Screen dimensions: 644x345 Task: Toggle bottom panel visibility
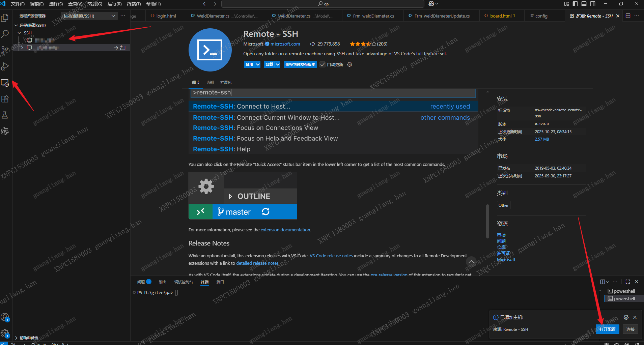[x=584, y=4]
